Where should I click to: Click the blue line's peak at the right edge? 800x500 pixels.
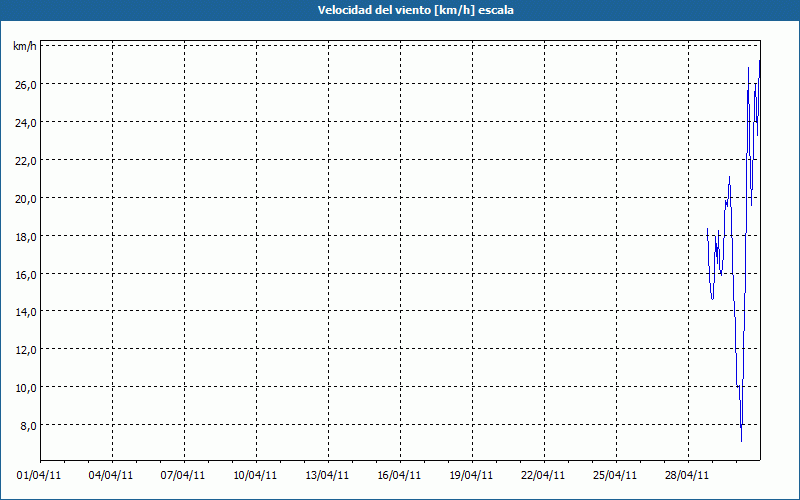[759, 61]
